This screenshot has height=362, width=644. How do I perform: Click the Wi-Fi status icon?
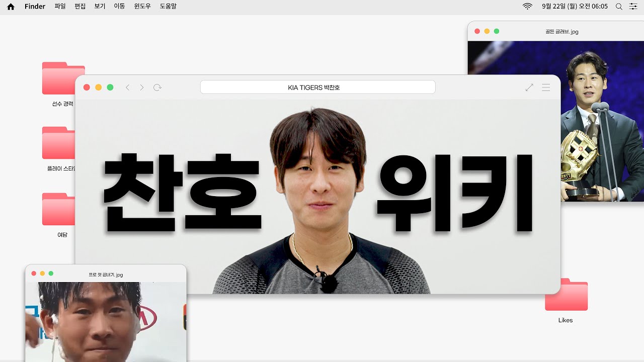pyautogui.click(x=527, y=7)
